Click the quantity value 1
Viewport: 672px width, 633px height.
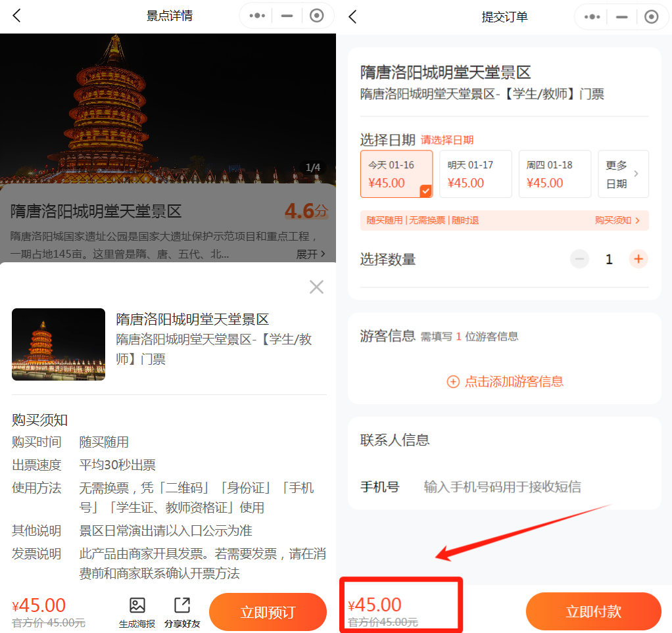pos(609,259)
